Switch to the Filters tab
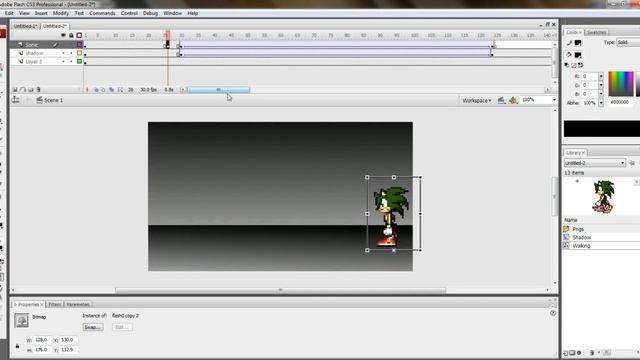The width and height of the screenshot is (640, 360). 55,304
